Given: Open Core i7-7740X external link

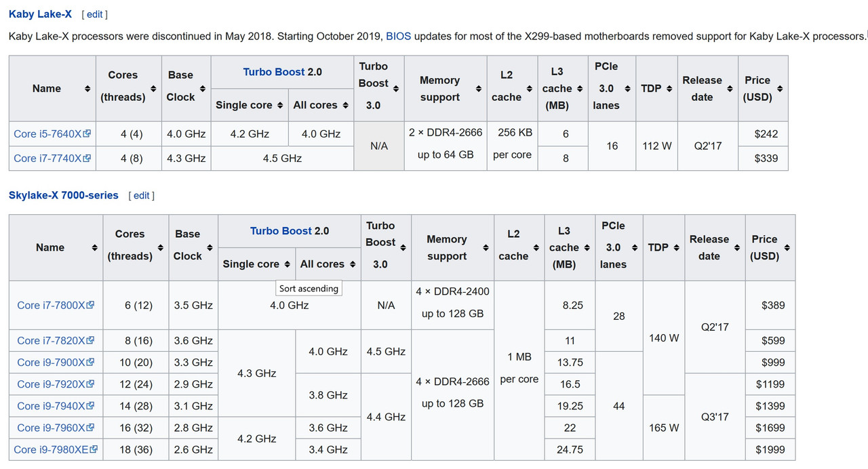Looking at the screenshot, I should 52,159.
